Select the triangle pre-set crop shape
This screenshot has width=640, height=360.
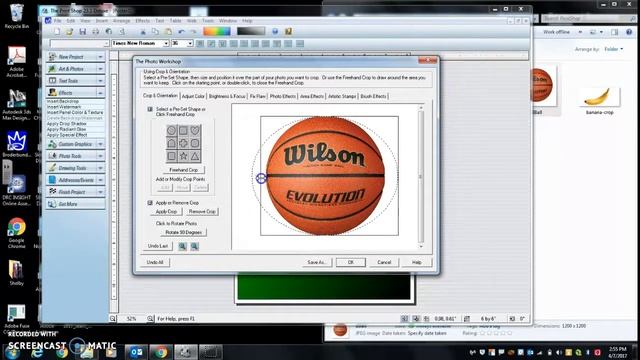coord(195,156)
